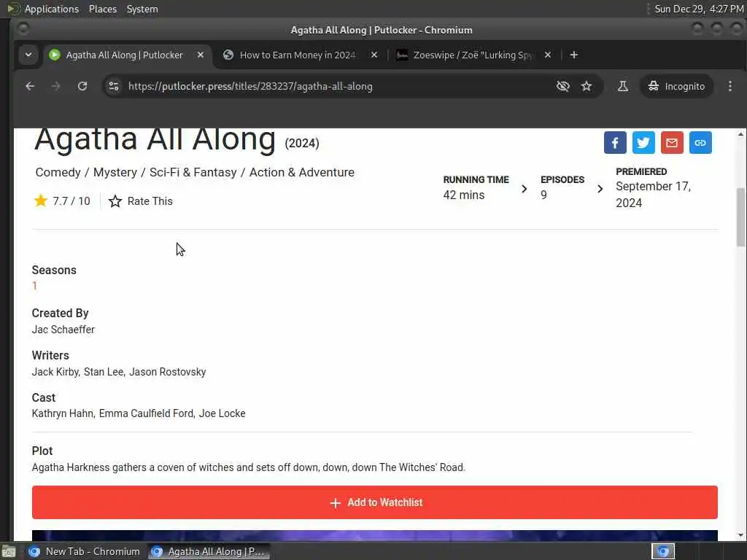Click the Mystery genre link
747x560 pixels.
tap(115, 172)
